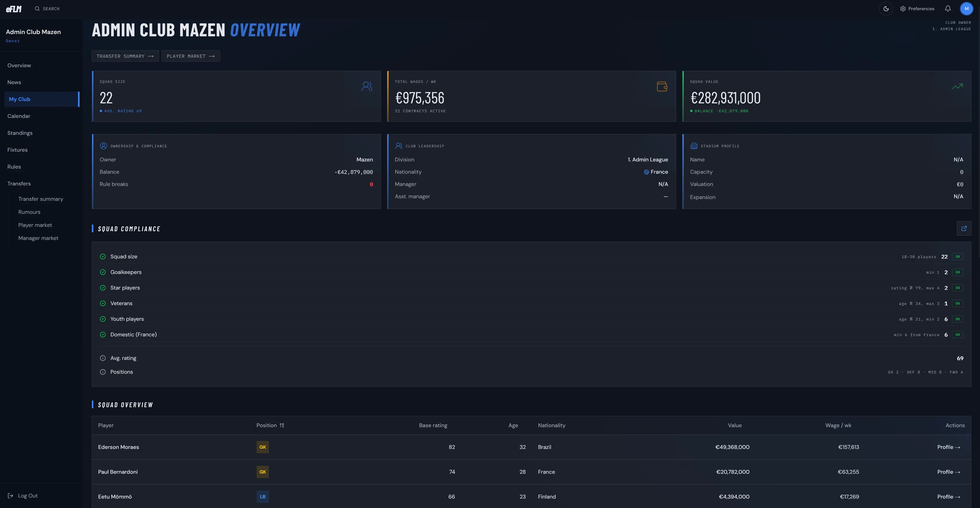This screenshot has width=980, height=508.
Task: Click the Positions info icon
Action: [103, 372]
